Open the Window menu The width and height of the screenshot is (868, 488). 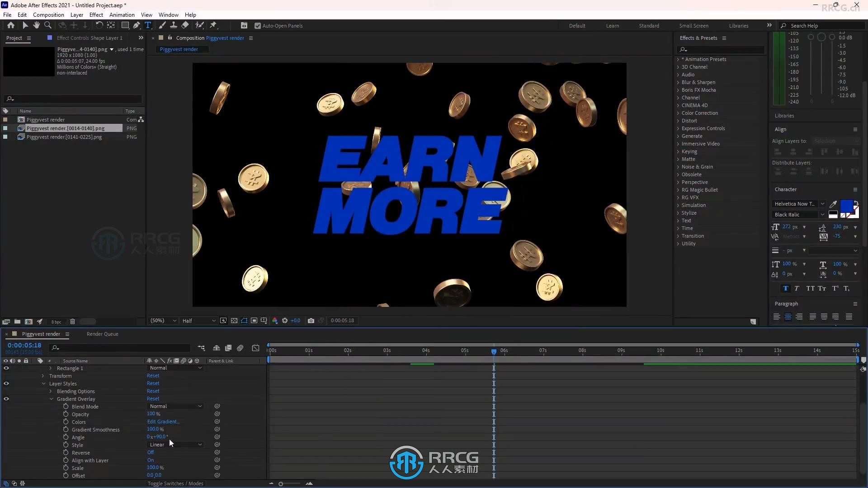coord(169,15)
